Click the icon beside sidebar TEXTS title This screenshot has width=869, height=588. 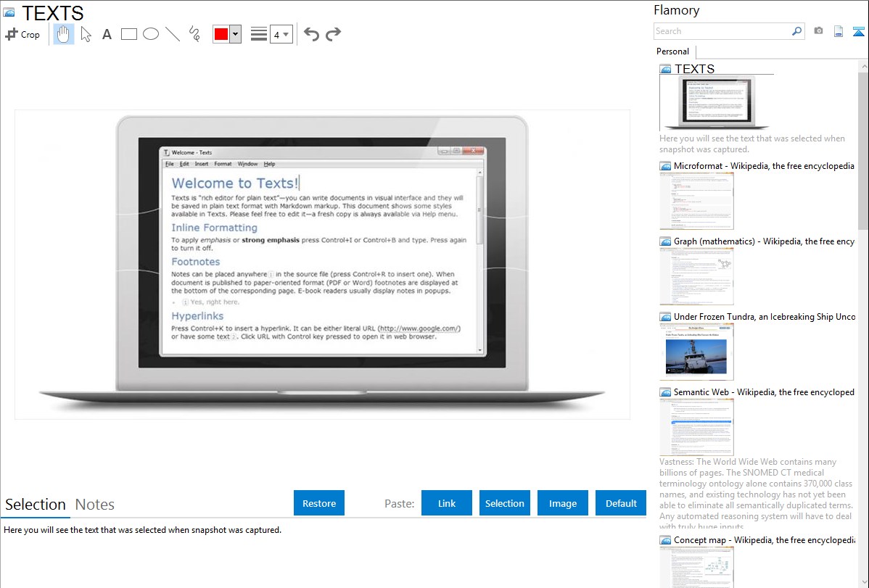click(x=666, y=70)
